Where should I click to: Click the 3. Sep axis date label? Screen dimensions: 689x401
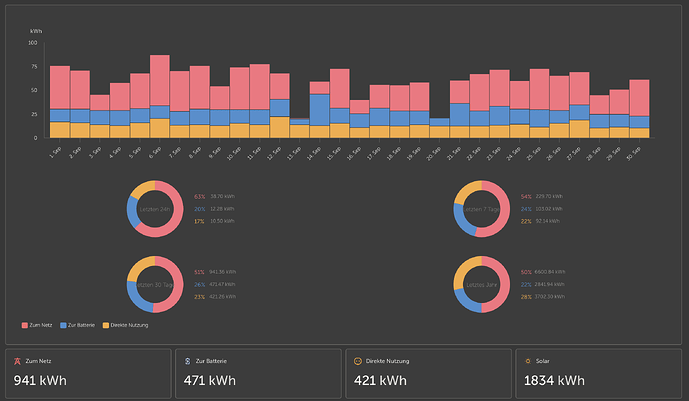coord(96,152)
